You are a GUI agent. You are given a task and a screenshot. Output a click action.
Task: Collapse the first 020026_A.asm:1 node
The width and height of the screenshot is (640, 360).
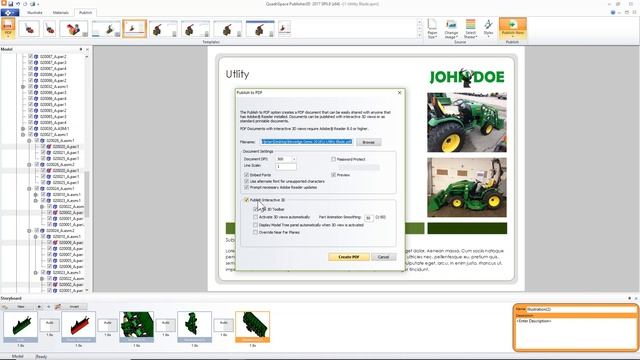pyautogui.click(x=29, y=140)
